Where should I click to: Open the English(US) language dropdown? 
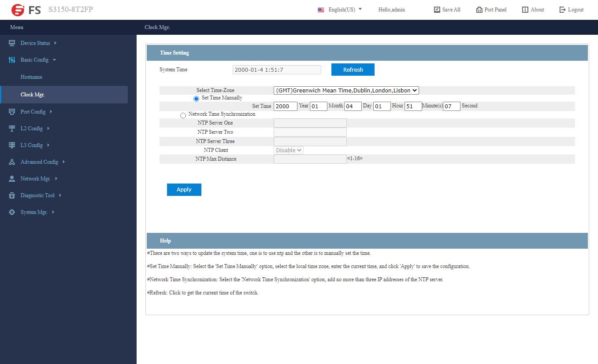(x=341, y=10)
